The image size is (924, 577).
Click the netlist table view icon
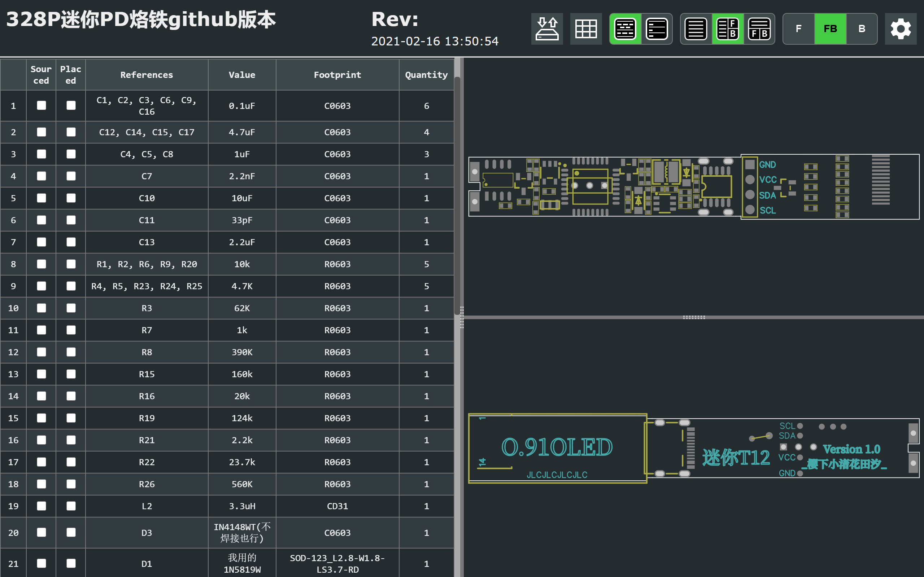click(586, 28)
